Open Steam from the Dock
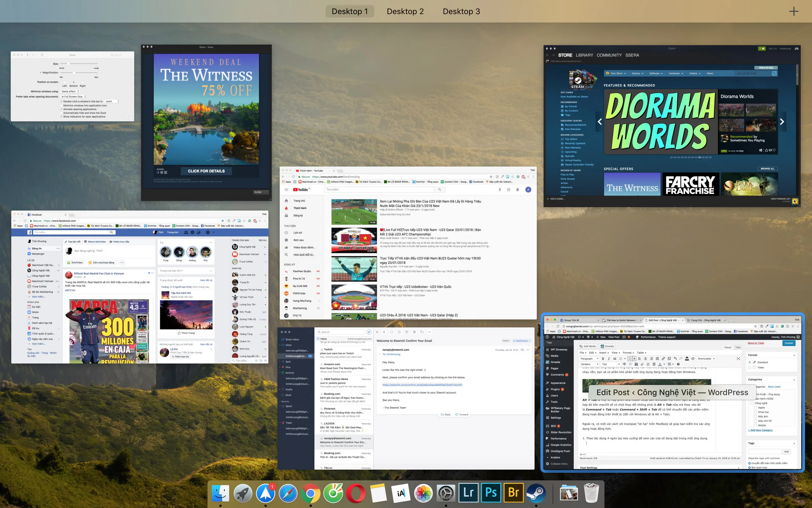The image size is (812, 508). click(536, 493)
